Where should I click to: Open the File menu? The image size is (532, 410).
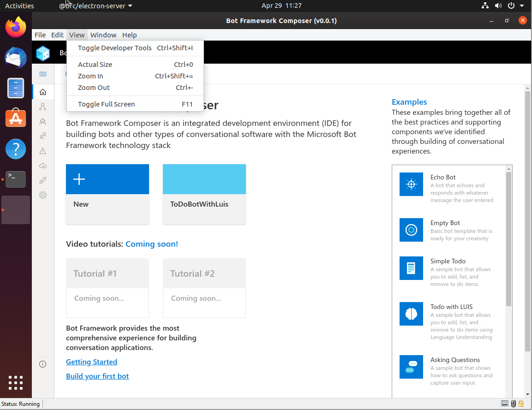[40, 35]
